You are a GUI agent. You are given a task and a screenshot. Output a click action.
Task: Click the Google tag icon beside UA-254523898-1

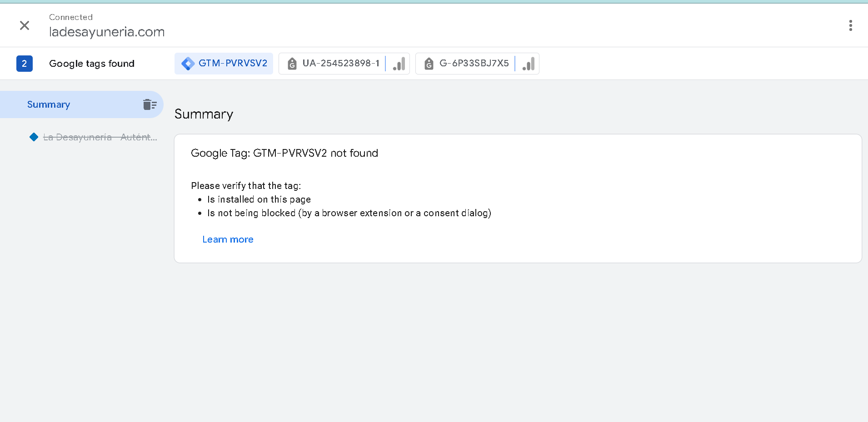[292, 64]
